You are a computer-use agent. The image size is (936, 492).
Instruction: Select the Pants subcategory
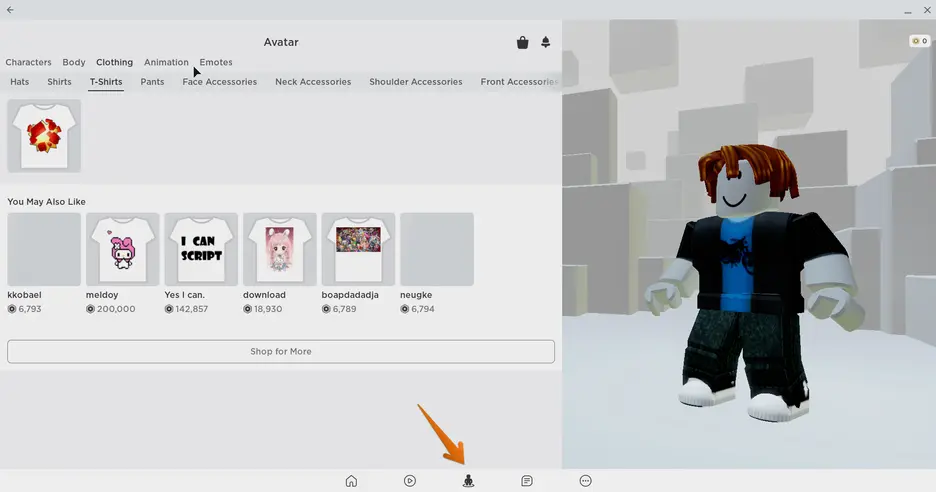(x=152, y=82)
